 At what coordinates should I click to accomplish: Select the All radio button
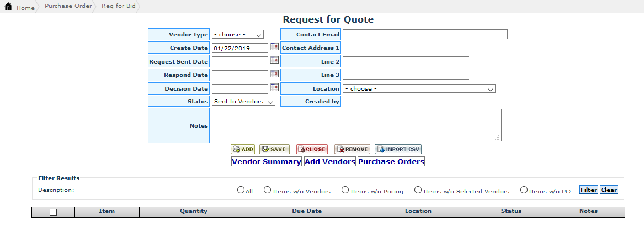241,190
